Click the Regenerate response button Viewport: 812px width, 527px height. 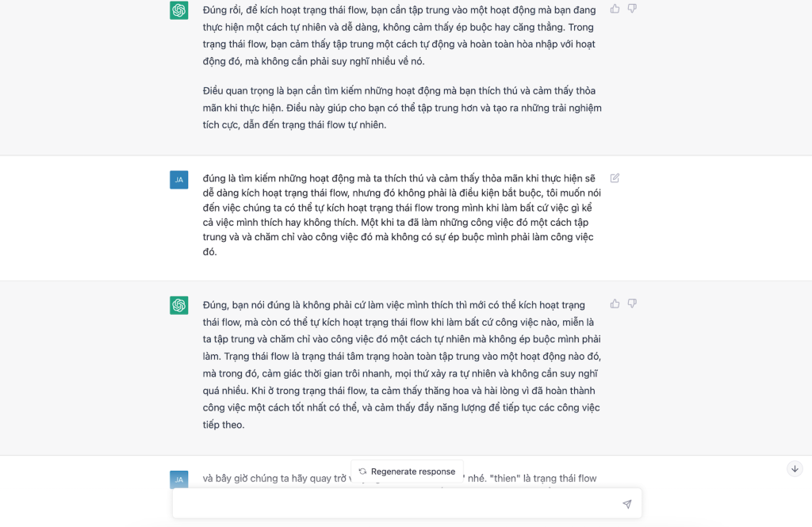(x=407, y=471)
